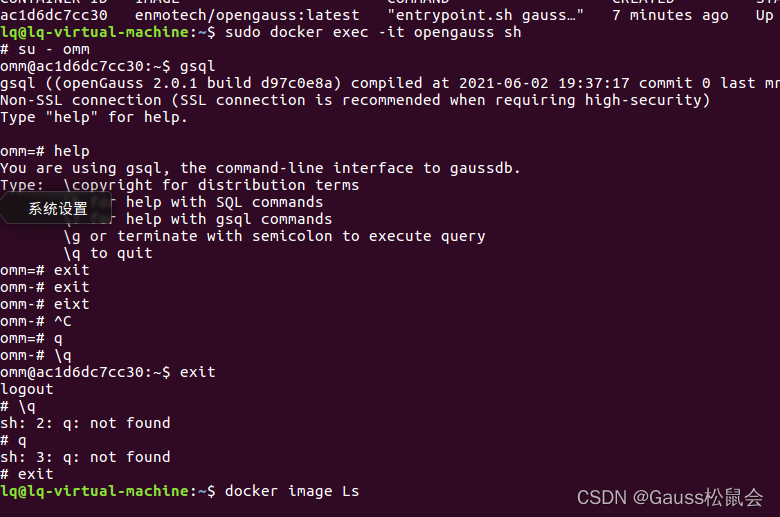Screen dimensions: 780x517
Task: Click the 'docker image Ls' command text
Action: click(x=292, y=491)
